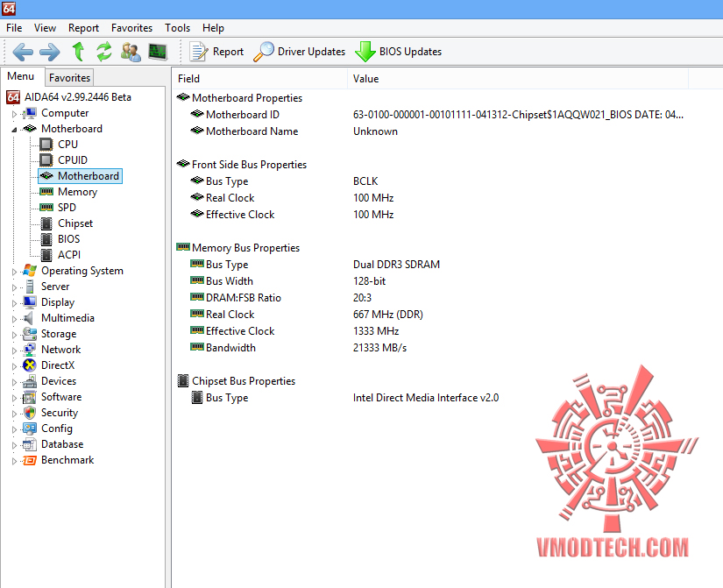Viewport: 723px width, 588px height.
Task: Click the Forward arrow toolbar icon
Action: click(x=49, y=52)
